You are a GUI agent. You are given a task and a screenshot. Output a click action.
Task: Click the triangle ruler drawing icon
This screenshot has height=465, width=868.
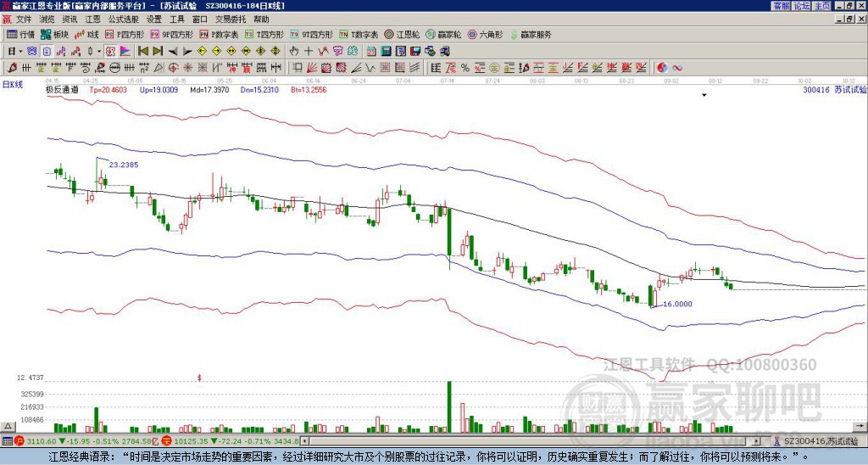(x=159, y=68)
